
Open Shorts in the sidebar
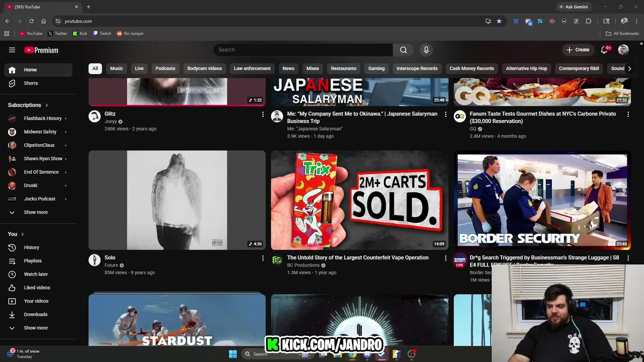38,83
